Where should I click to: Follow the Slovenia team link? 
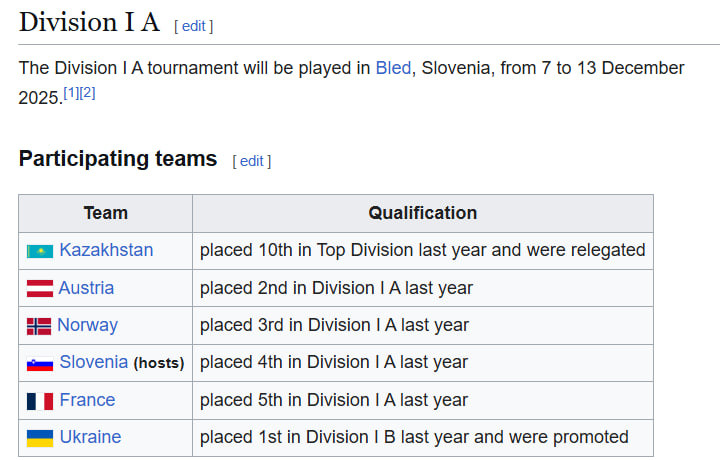[93, 362]
